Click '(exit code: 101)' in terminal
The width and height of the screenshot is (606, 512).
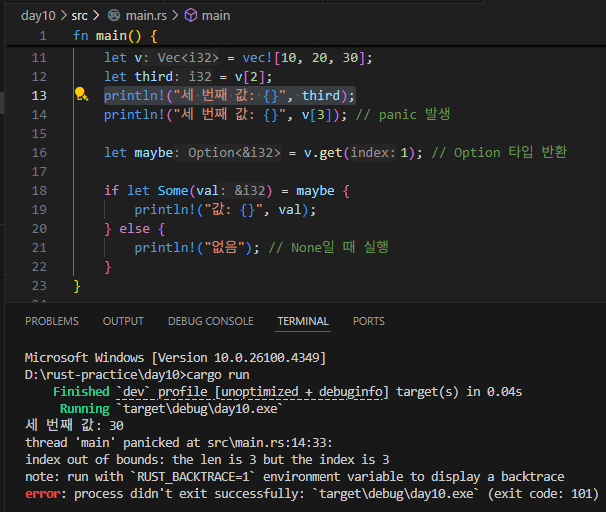coord(543,494)
